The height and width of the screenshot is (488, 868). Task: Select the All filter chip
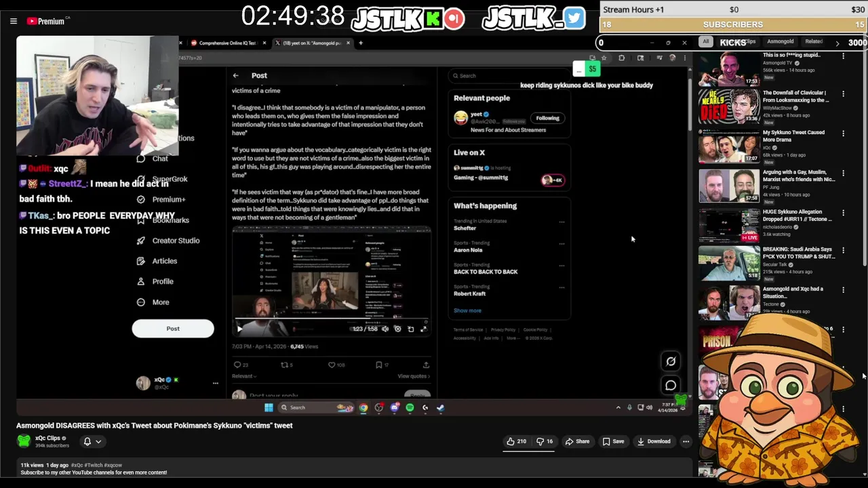pos(706,41)
